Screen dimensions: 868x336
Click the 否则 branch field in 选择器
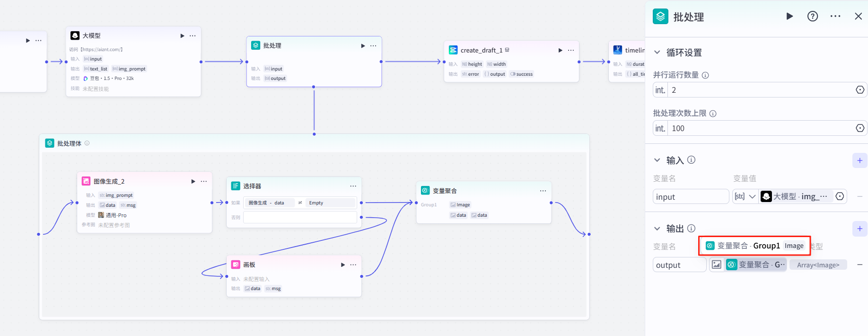[300, 217]
